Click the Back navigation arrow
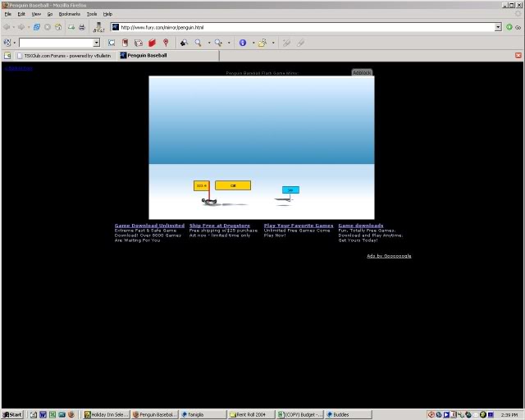 pyautogui.click(x=7, y=27)
